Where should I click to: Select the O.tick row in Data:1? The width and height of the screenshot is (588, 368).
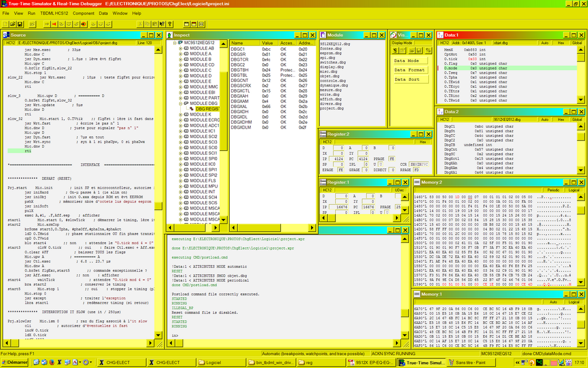click(507, 59)
